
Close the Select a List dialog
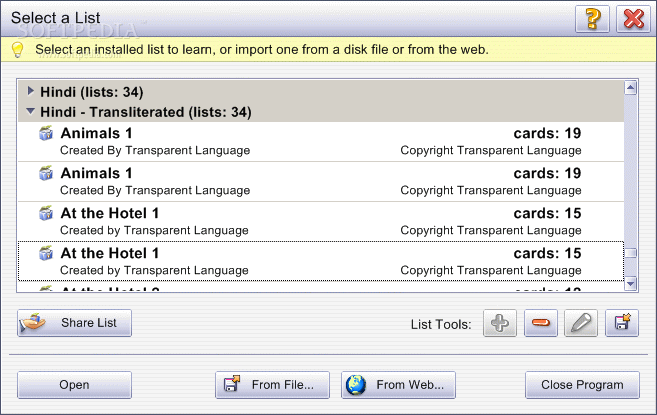[633, 18]
